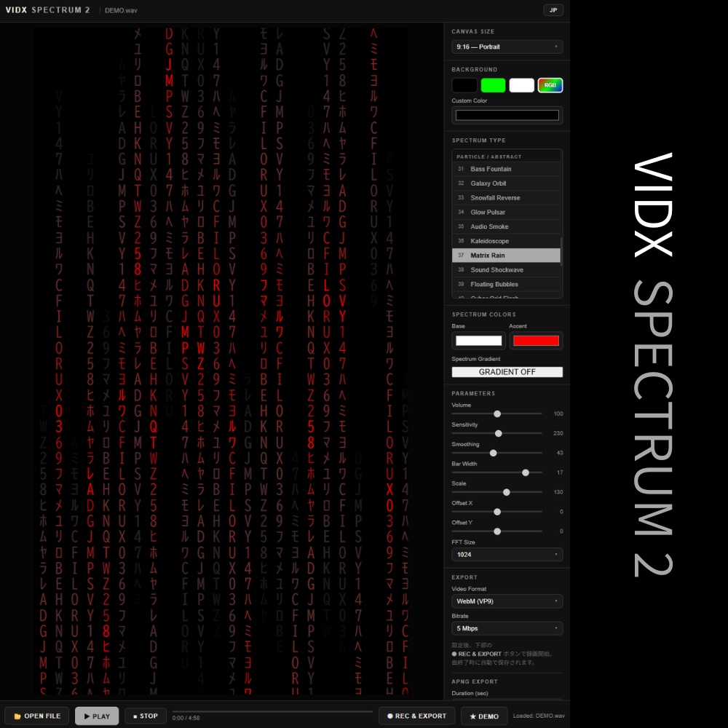Adjust the Bar Width slider
This screenshot has width=728, height=728.
(496, 472)
